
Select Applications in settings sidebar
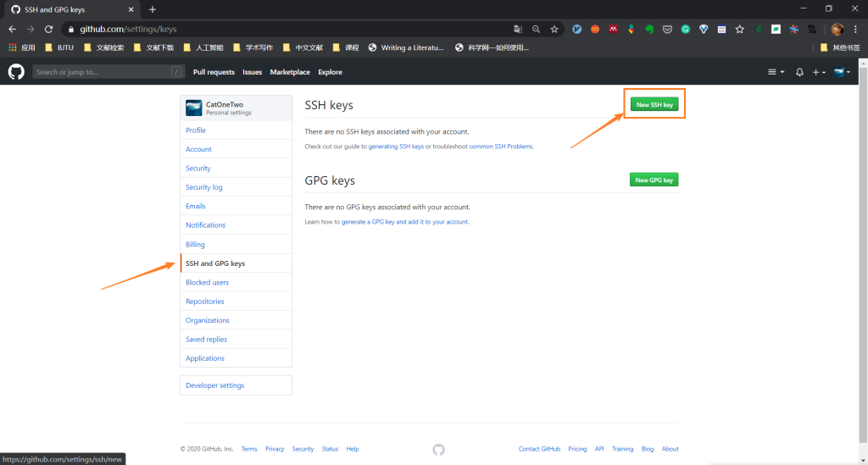pyautogui.click(x=236, y=357)
